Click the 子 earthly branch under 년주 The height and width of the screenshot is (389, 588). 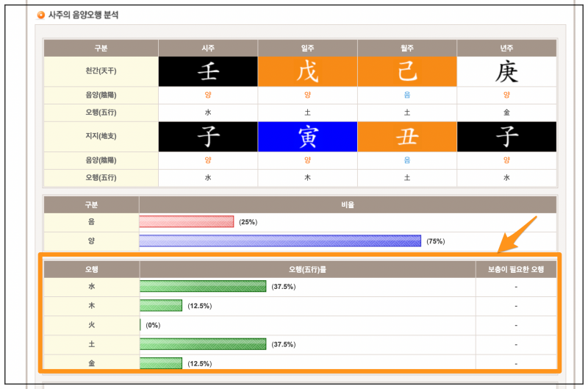click(506, 137)
